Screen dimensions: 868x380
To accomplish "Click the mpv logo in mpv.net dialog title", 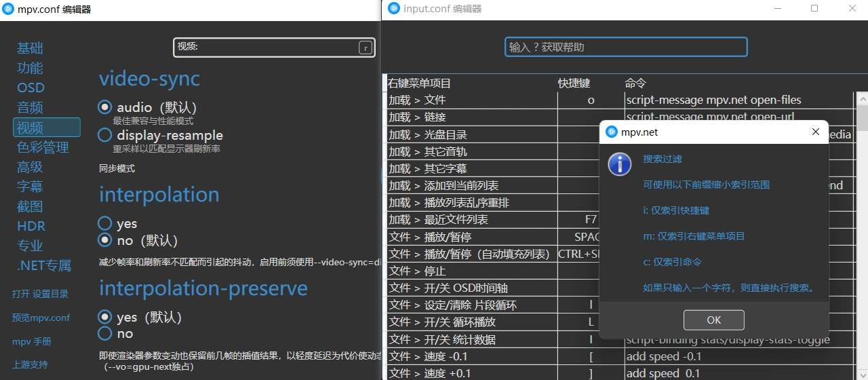I will click(x=612, y=132).
